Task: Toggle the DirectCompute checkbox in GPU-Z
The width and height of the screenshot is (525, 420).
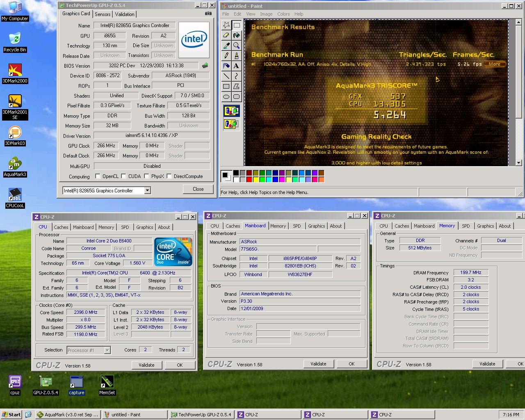Action: click(x=169, y=176)
